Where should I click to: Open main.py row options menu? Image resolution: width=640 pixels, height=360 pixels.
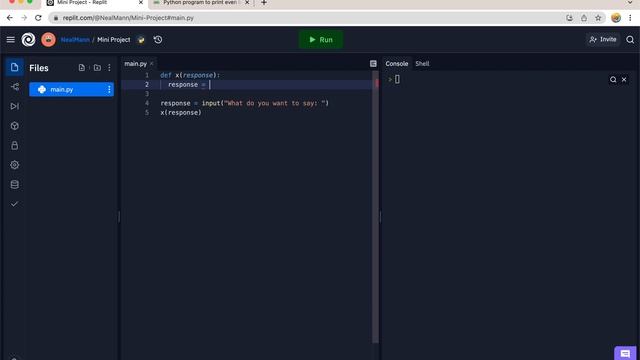click(x=109, y=89)
